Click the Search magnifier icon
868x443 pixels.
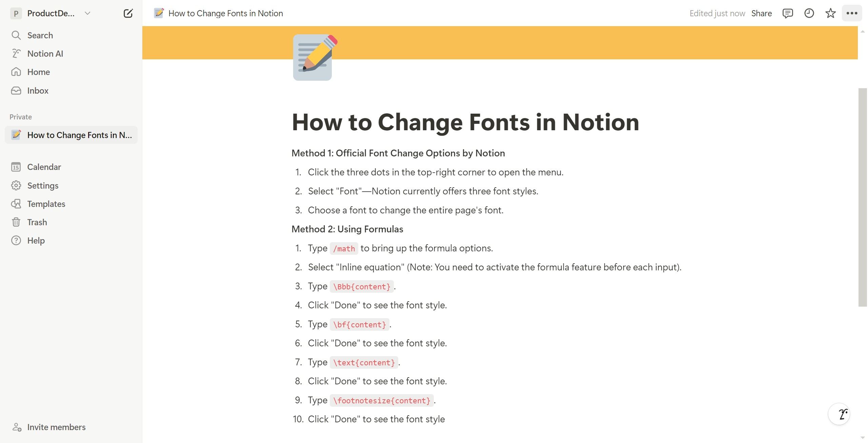pos(16,35)
